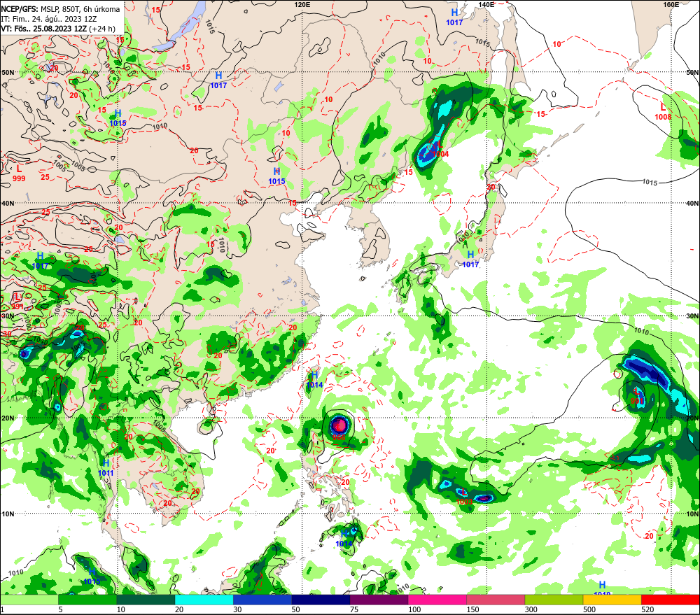Pick the blue 30–50 legend swatch
The image size is (700, 615).
coord(262,600)
